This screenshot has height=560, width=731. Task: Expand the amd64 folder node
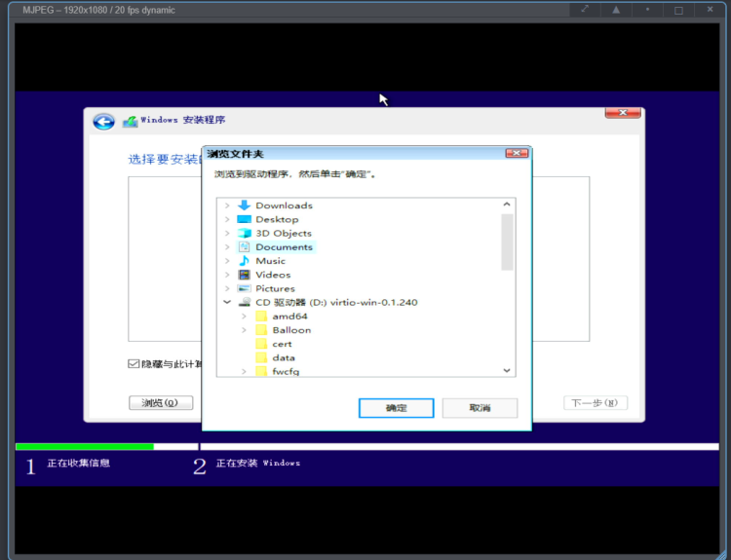point(244,317)
